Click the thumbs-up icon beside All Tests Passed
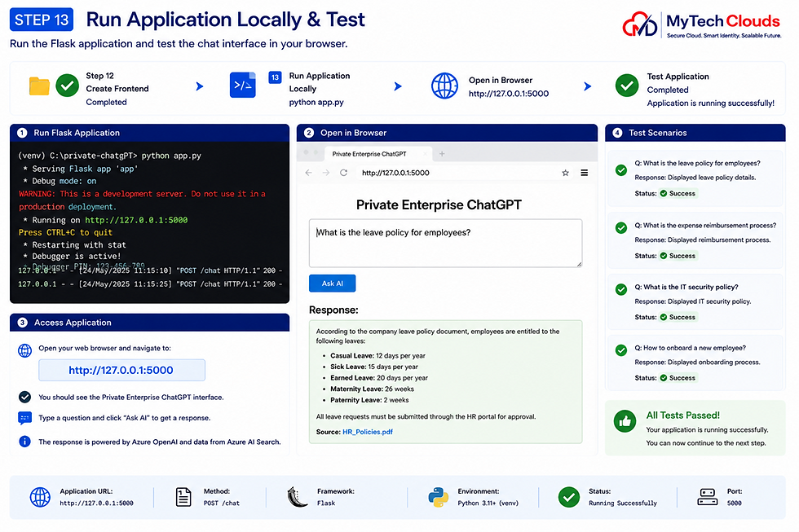 (x=625, y=421)
